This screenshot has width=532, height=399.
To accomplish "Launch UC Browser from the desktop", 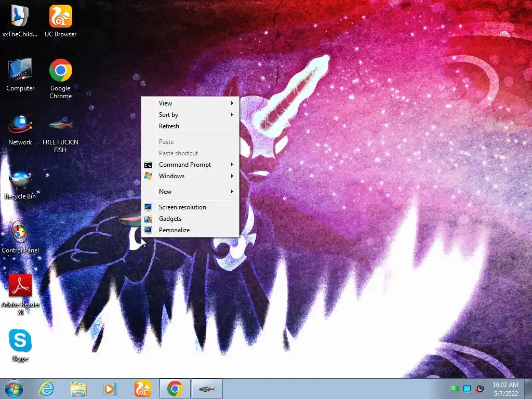I will 60,21.
